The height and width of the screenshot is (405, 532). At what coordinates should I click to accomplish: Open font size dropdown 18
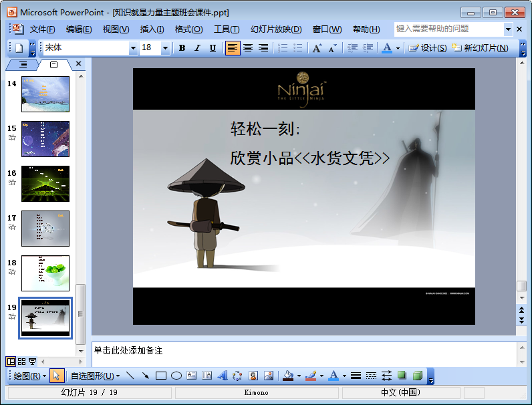point(165,48)
